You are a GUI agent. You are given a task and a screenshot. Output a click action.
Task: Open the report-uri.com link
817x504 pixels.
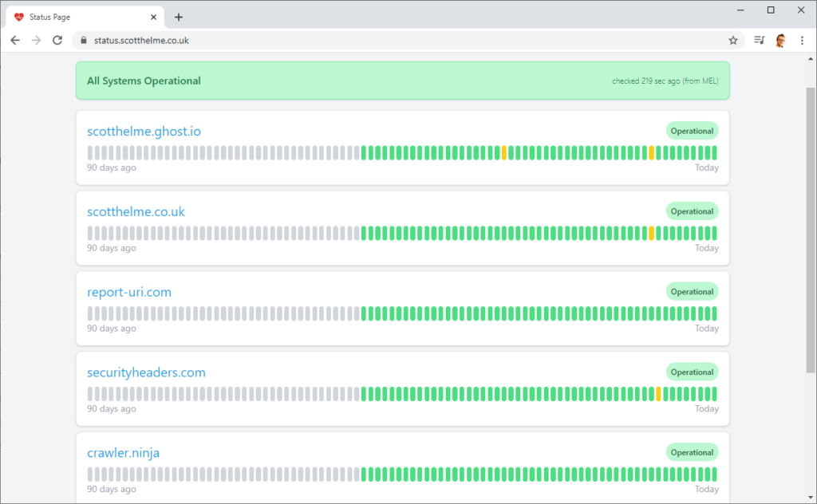(x=129, y=292)
